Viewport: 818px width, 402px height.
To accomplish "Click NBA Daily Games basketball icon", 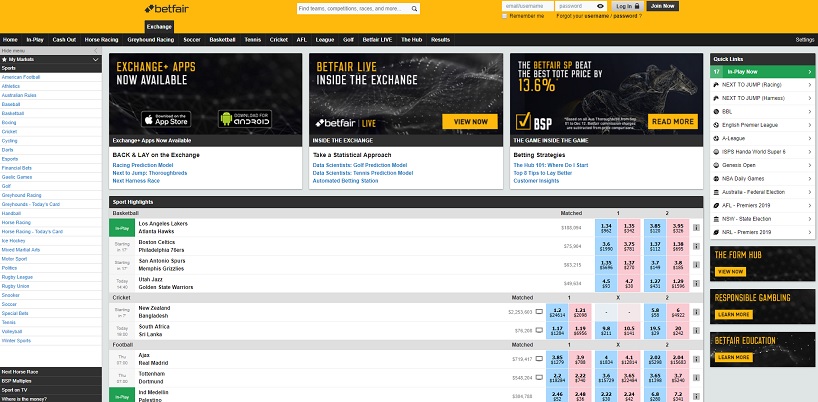I will 717,179.
